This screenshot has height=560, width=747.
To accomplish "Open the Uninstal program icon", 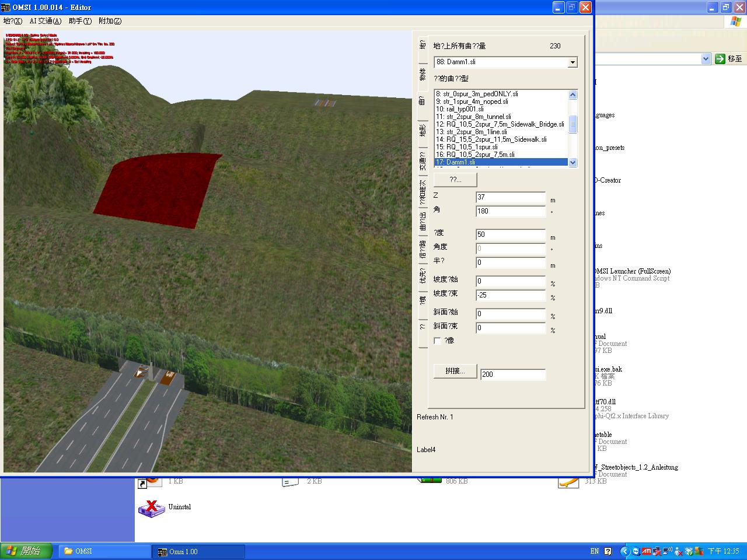I will pyautogui.click(x=151, y=508).
